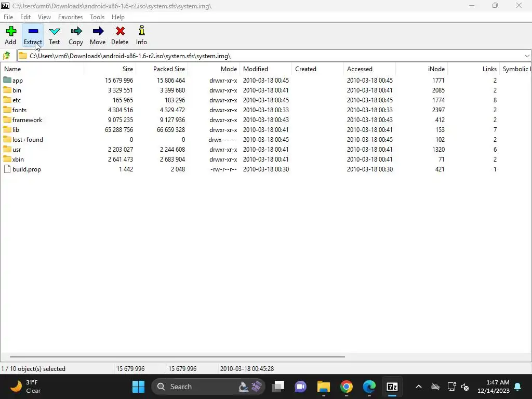Sort by Modified column header
This screenshot has width=532, height=399.
coord(265,69)
